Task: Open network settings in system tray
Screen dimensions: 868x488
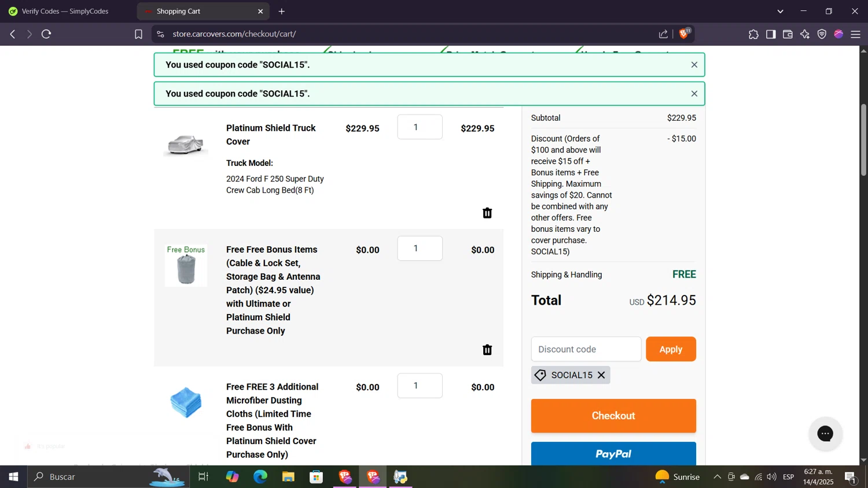Action: point(758,477)
